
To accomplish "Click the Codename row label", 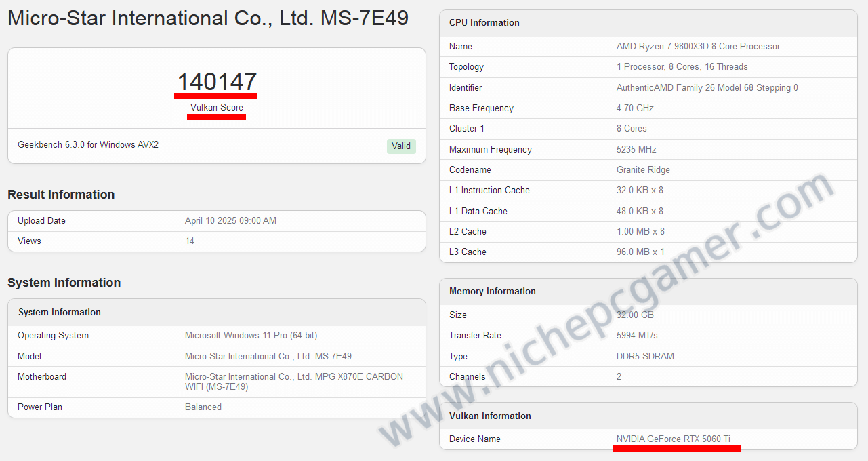I will click(x=470, y=169).
